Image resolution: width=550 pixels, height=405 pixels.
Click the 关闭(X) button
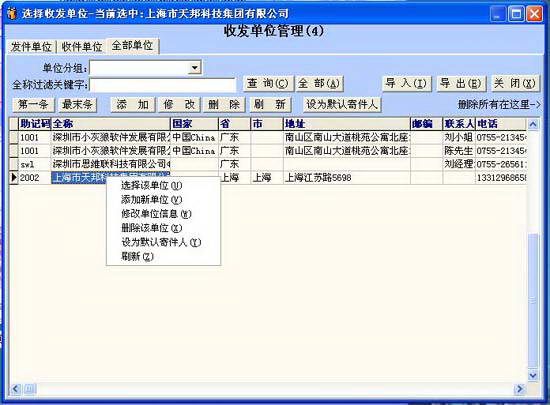pyautogui.click(x=515, y=84)
